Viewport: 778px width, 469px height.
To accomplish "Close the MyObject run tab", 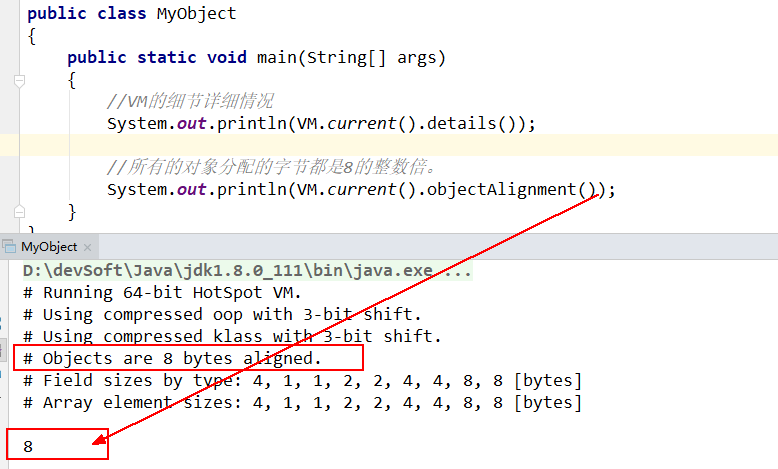I will (87, 247).
